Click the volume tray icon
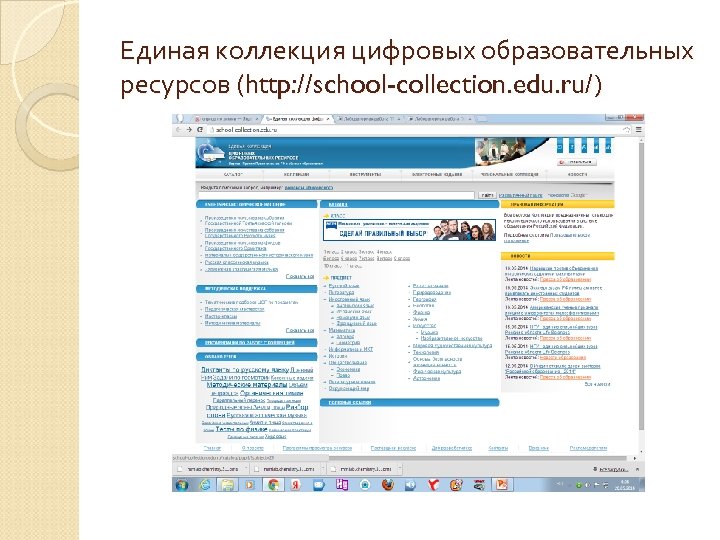The height and width of the screenshot is (540, 720). tap(587, 485)
